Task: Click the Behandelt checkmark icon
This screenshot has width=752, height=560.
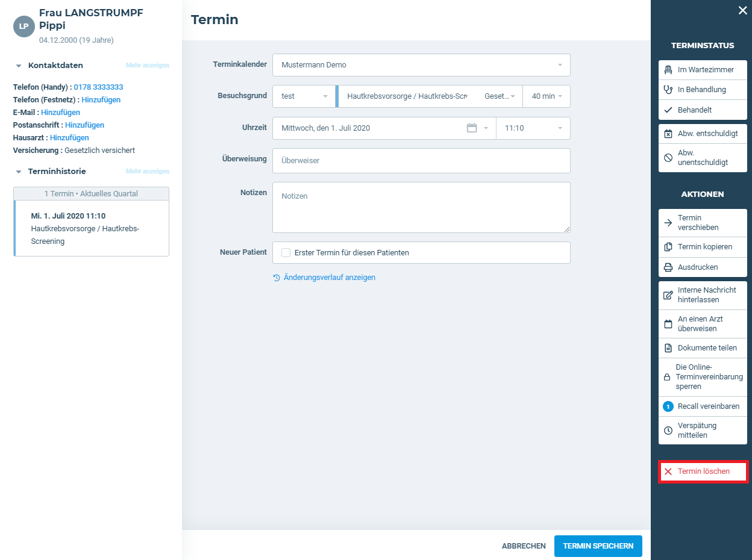Action: pyautogui.click(x=668, y=110)
